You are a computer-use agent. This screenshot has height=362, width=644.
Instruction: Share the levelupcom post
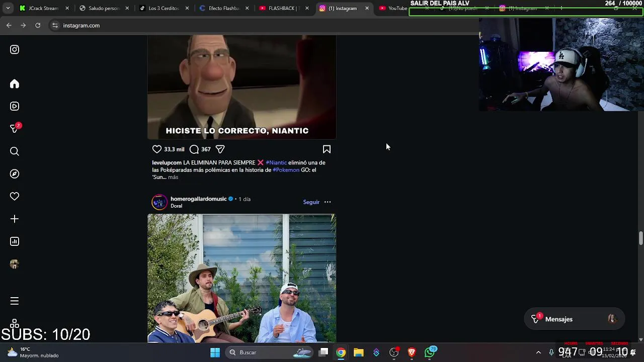[220, 149]
